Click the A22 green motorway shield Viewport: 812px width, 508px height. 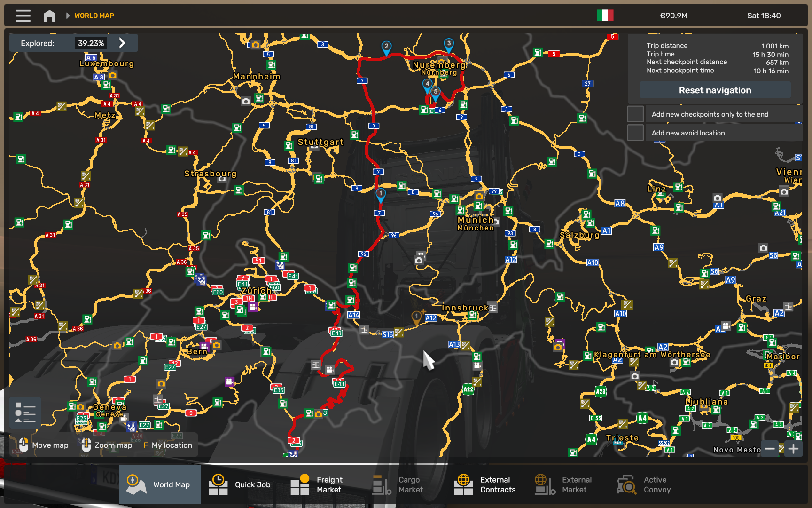click(468, 389)
